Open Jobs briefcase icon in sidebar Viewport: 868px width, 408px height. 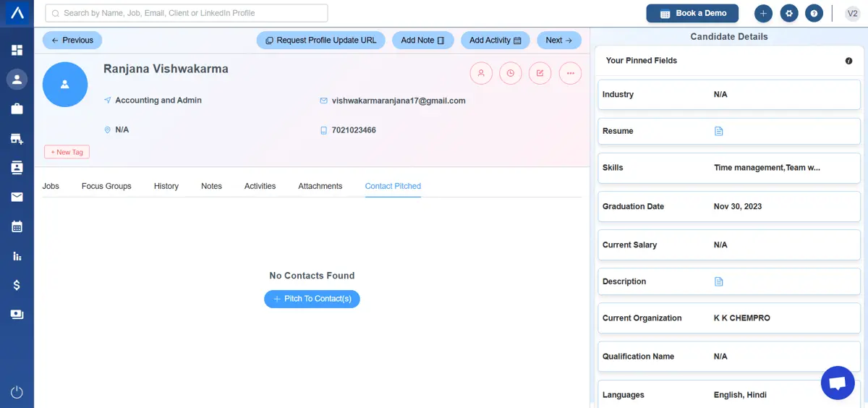pos(17,109)
